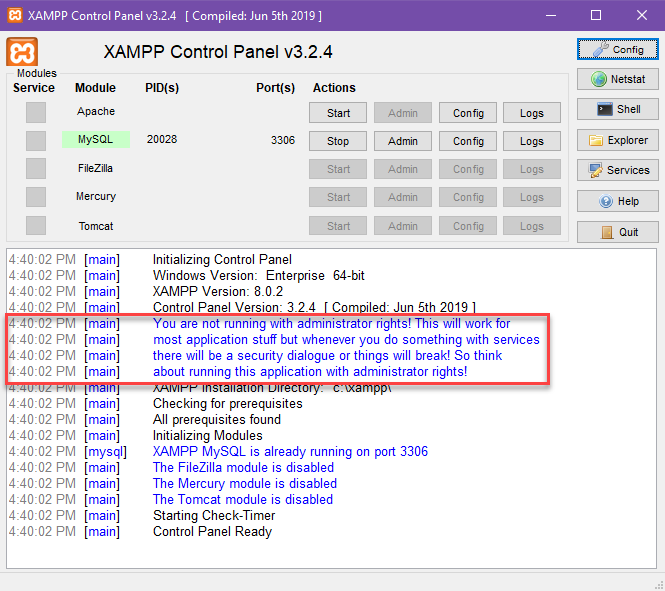The image size is (665, 591).
Task: Click the Tomcat Config button
Action: tap(468, 226)
